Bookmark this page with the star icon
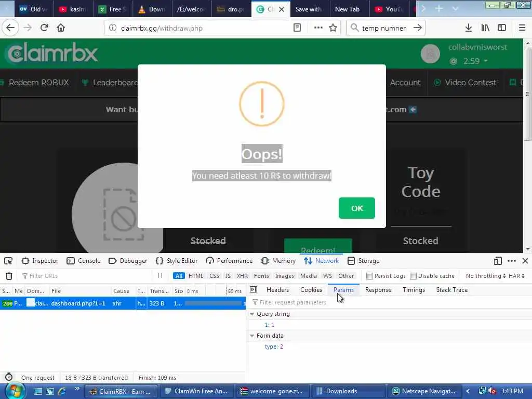This screenshot has width=532, height=399. point(333,28)
